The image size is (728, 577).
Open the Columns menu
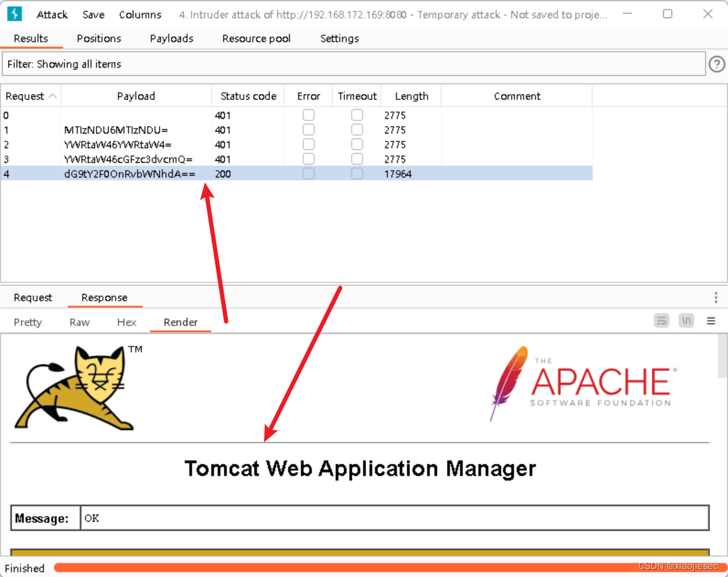pyautogui.click(x=140, y=14)
